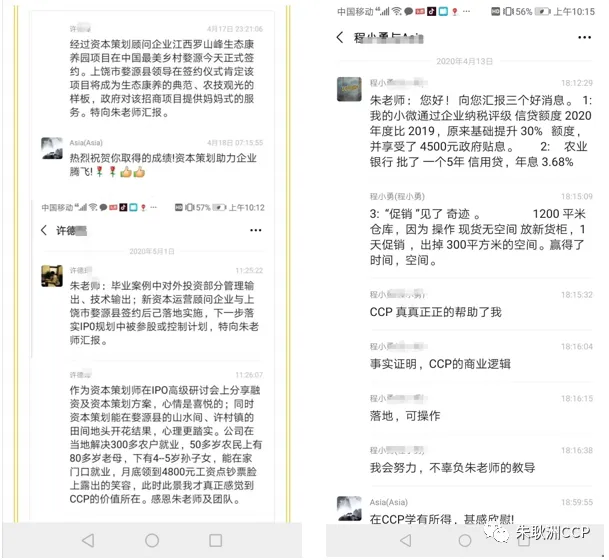The image size is (609, 560).
Task: Tap Android home circle on left phone
Action: [152, 540]
